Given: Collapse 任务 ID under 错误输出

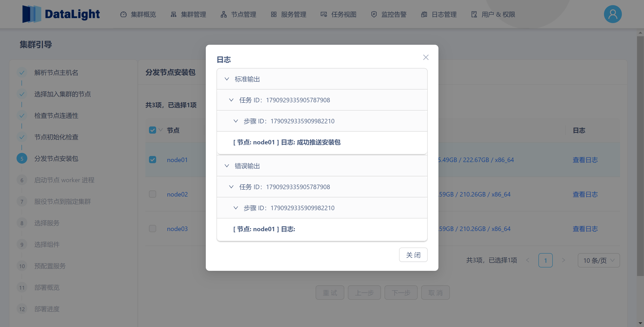Looking at the screenshot, I should click(x=322, y=187).
